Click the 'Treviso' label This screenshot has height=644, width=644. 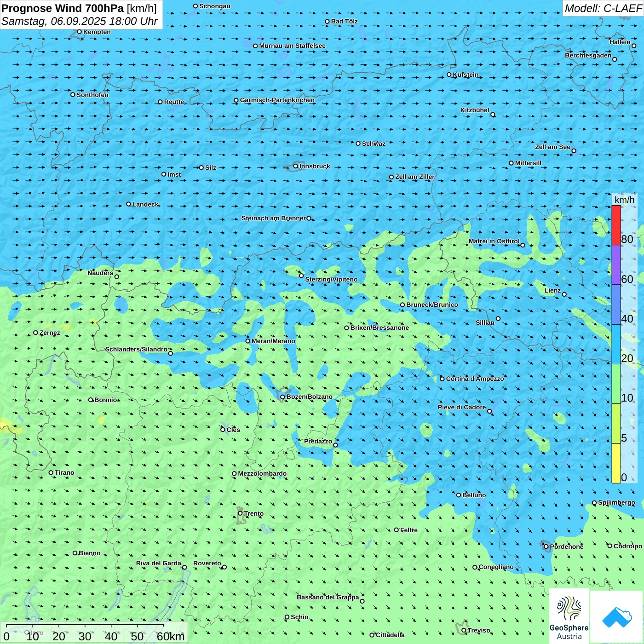click(479, 630)
